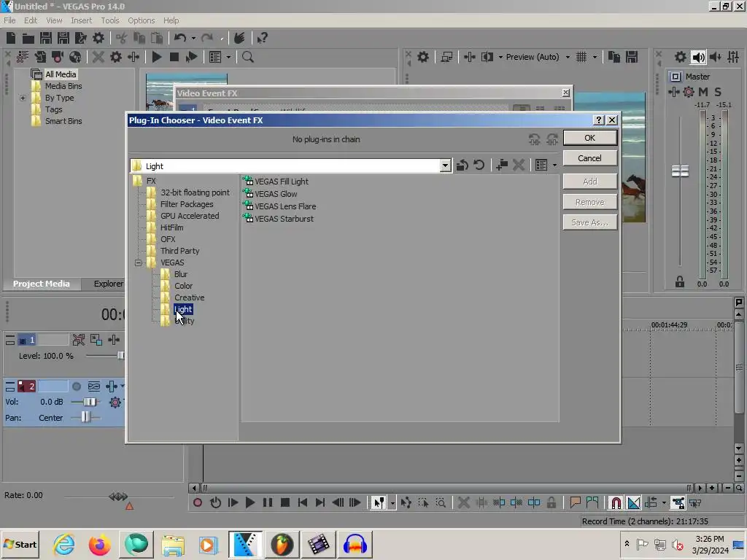This screenshot has width=747, height=560.
Task: Click Extract Audio from CD icon
Action: [75, 57]
